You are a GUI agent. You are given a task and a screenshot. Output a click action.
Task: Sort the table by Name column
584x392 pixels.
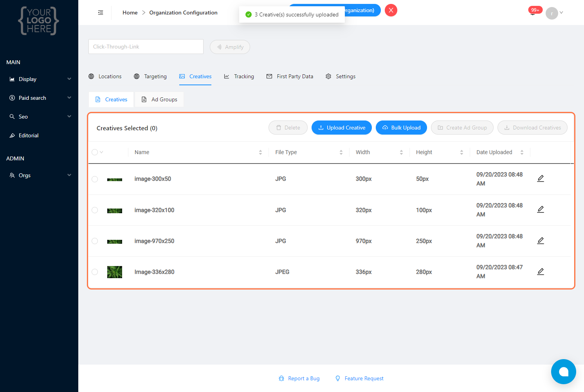click(x=260, y=152)
